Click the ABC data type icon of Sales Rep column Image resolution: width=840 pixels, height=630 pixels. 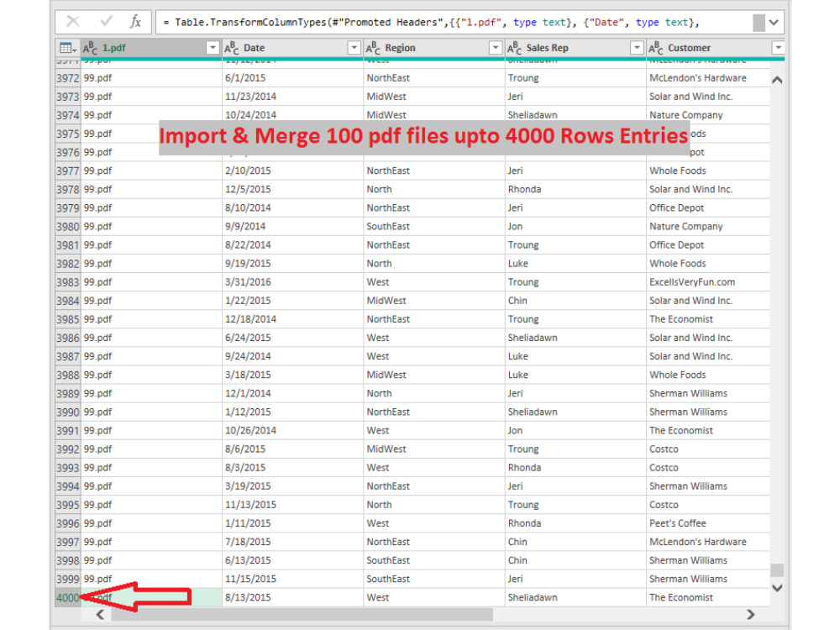tap(514, 48)
